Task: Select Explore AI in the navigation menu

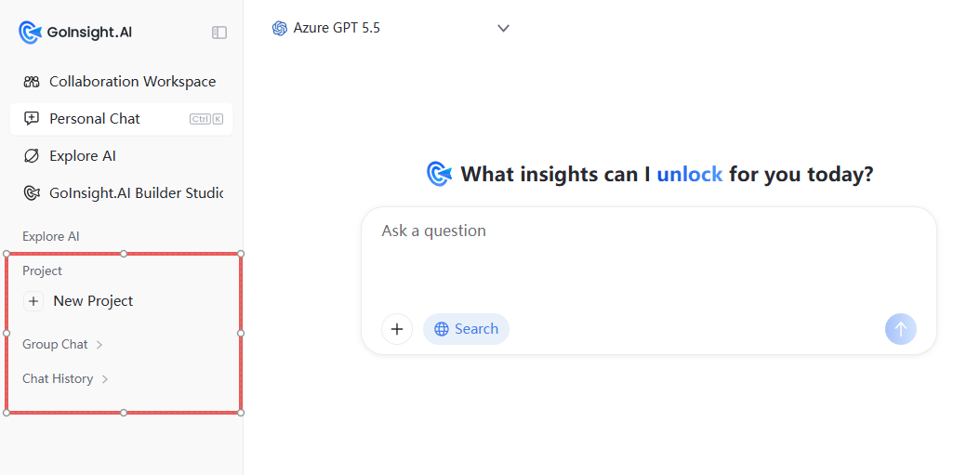Action: 121,156
